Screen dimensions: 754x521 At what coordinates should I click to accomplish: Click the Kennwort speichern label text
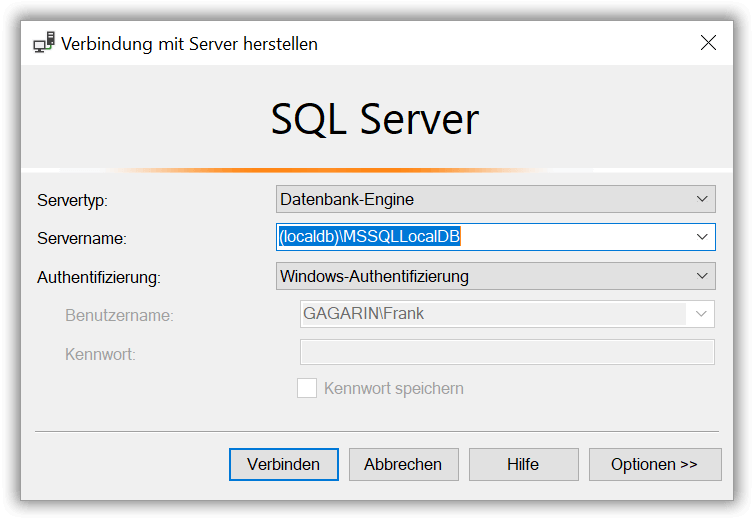pos(394,389)
